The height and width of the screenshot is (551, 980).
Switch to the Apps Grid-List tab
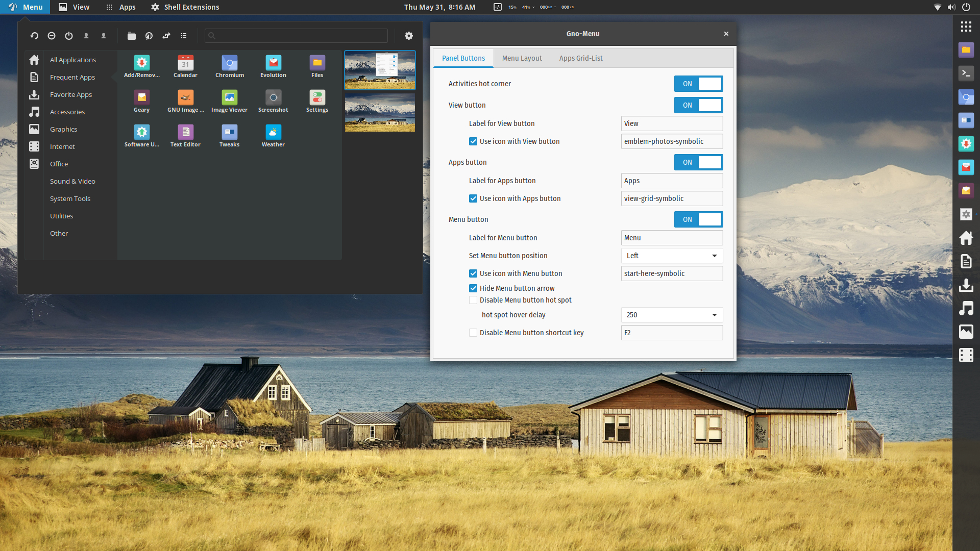click(x=580, y=58)
